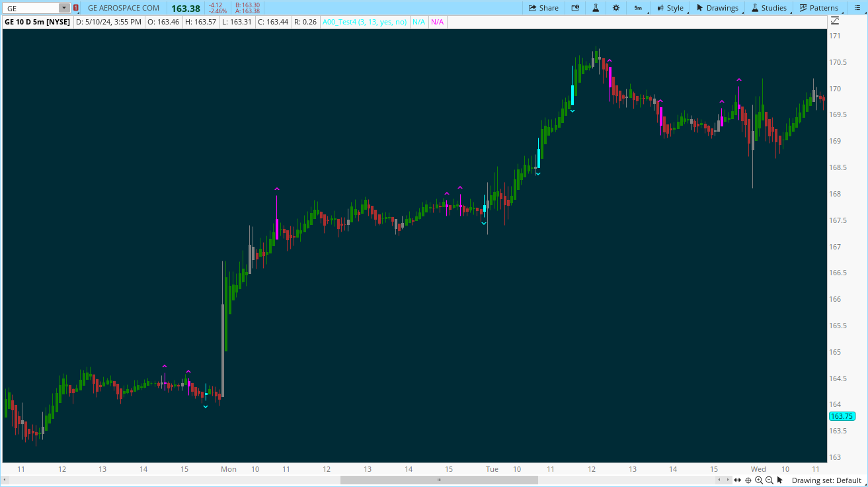Expand the GE symbol selector dropdown arrow

pos(64,8)
